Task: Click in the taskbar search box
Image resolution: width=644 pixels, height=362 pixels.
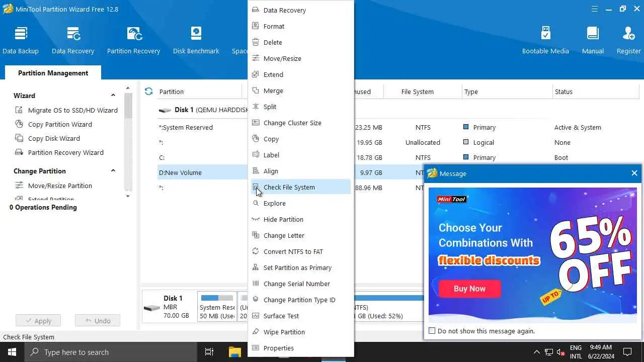Action: pos(111,352)
